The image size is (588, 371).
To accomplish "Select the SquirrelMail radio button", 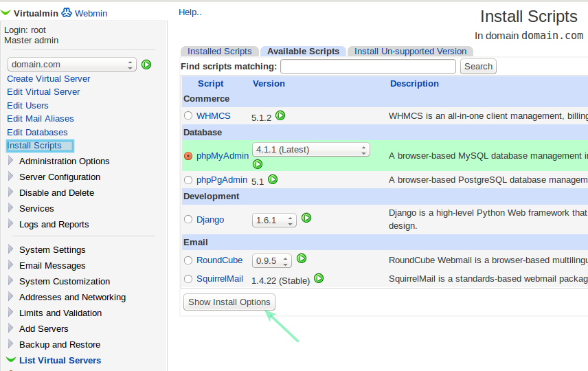I will (x=188, y=279).
